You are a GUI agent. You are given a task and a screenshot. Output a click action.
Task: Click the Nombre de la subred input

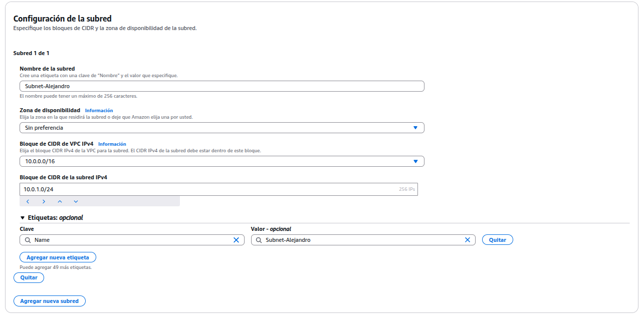pyautogui.click(x=222, y=86)
